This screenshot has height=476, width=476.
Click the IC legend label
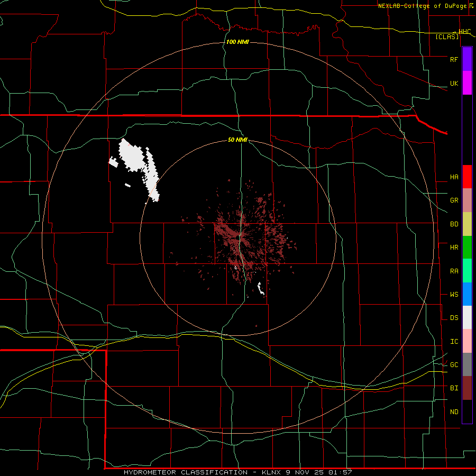click(x=454, y=342)
